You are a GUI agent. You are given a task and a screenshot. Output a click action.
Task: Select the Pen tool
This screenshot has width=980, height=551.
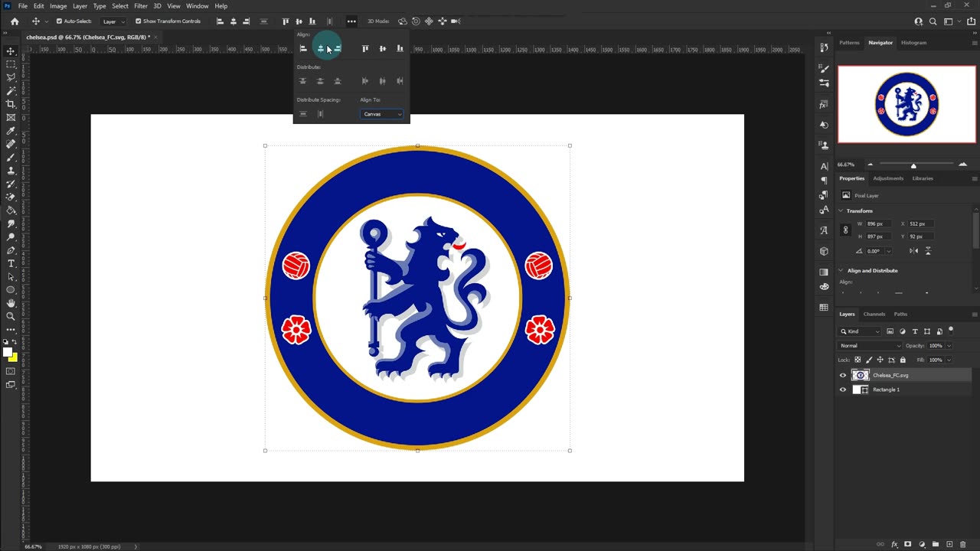coord(11,250)
